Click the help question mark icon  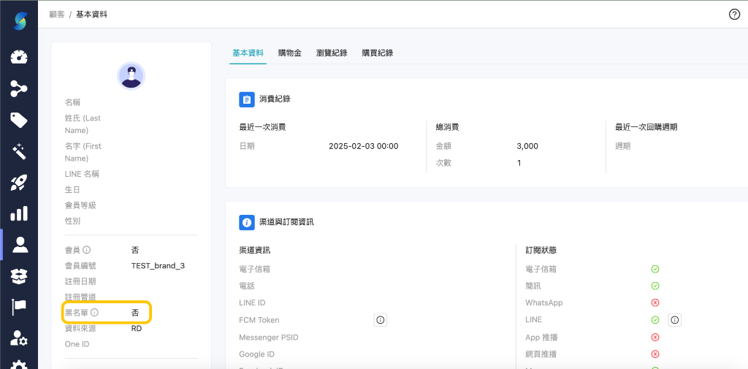[734, 15]
